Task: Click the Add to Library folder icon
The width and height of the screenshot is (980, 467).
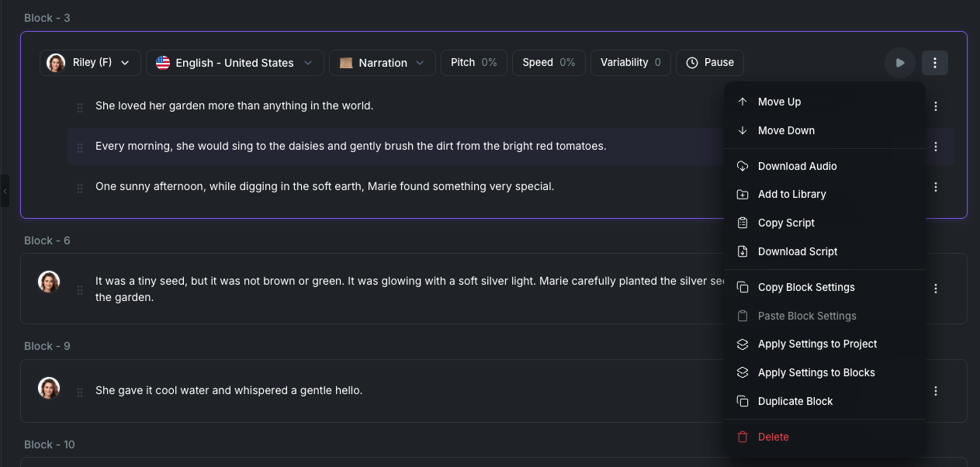Action: tap(743, 195)
